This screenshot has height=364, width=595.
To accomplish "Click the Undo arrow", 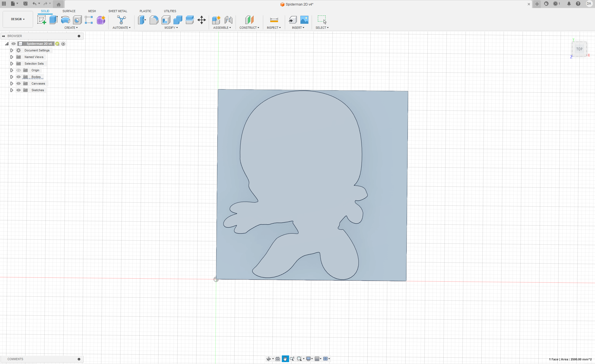I will [x=34, y=4].
